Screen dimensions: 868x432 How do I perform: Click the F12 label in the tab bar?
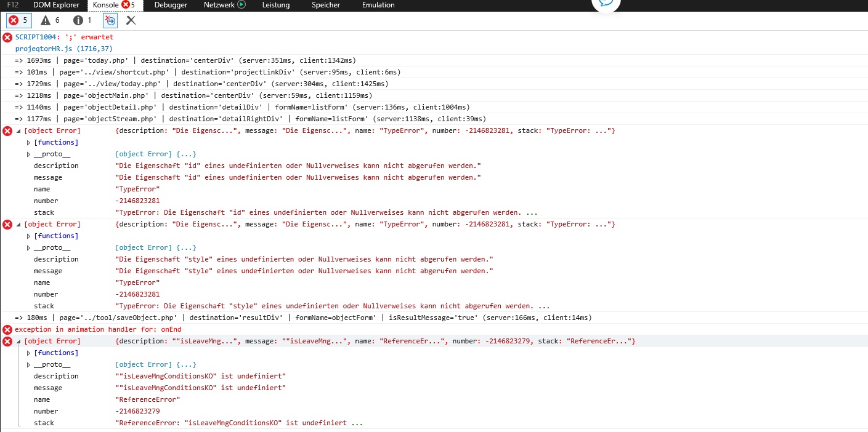[12, 5]
